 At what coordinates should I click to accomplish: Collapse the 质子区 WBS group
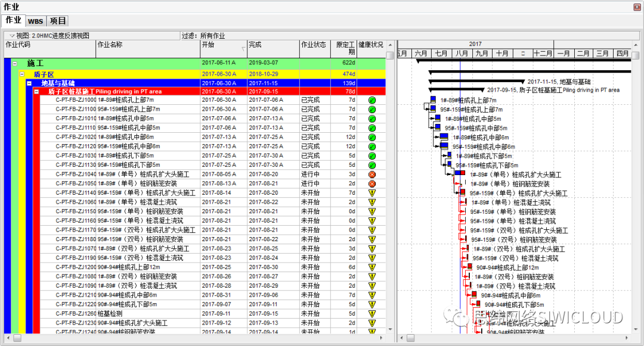22,74
